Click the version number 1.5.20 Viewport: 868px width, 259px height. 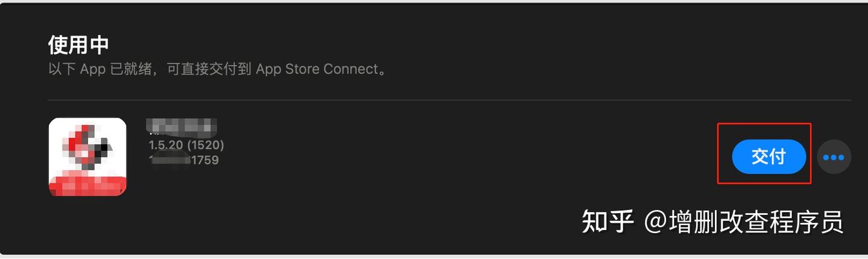(x=166, y=145)
